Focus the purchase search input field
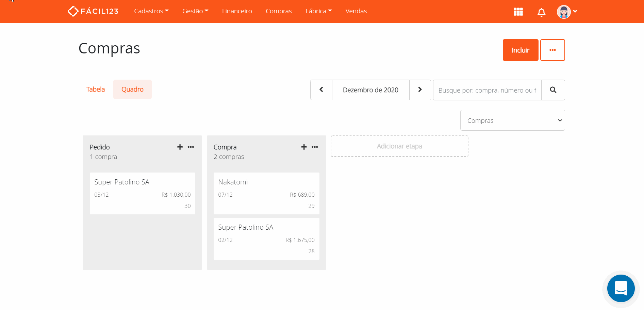644x310 pixels. [487, 90]
